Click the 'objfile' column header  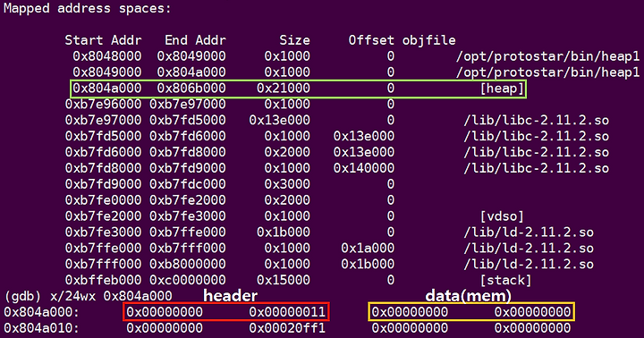coord(428,40)
